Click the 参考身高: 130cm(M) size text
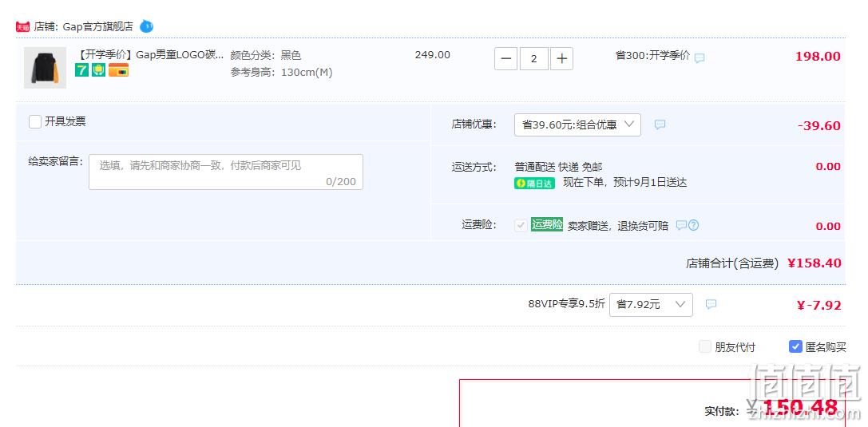868x427 pixels. coord(281,73)
